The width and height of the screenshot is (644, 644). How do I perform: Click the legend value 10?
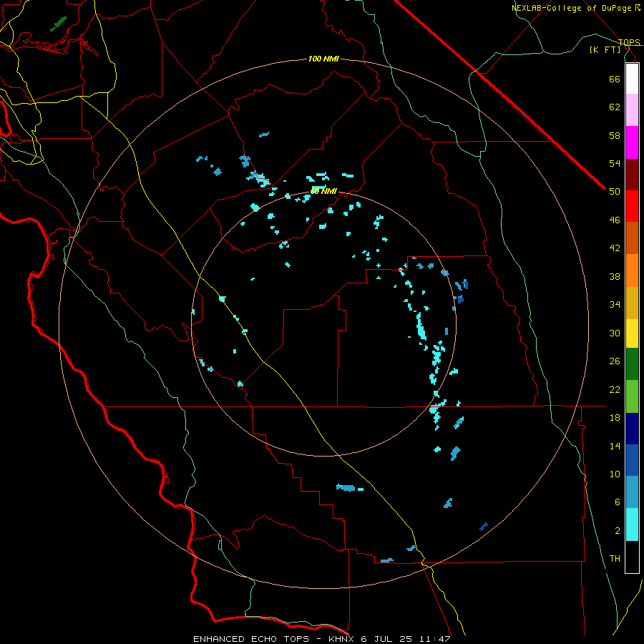pos(615,474)
